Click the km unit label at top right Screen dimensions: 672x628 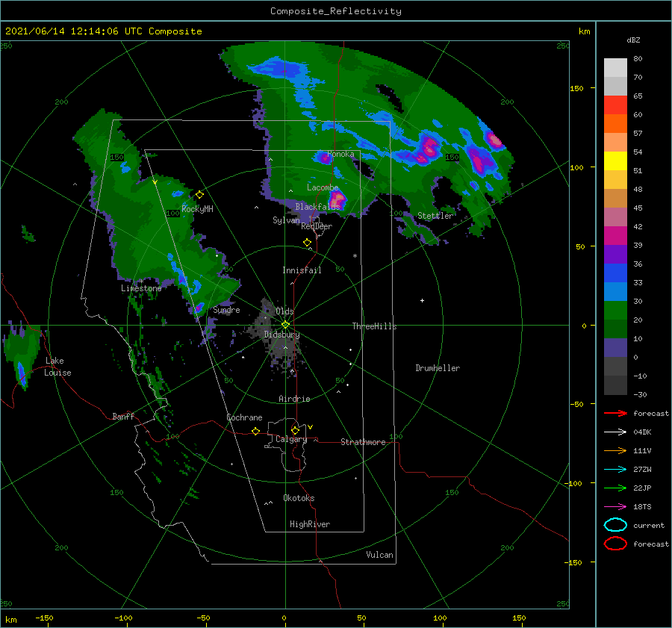(x=584, y=31)
